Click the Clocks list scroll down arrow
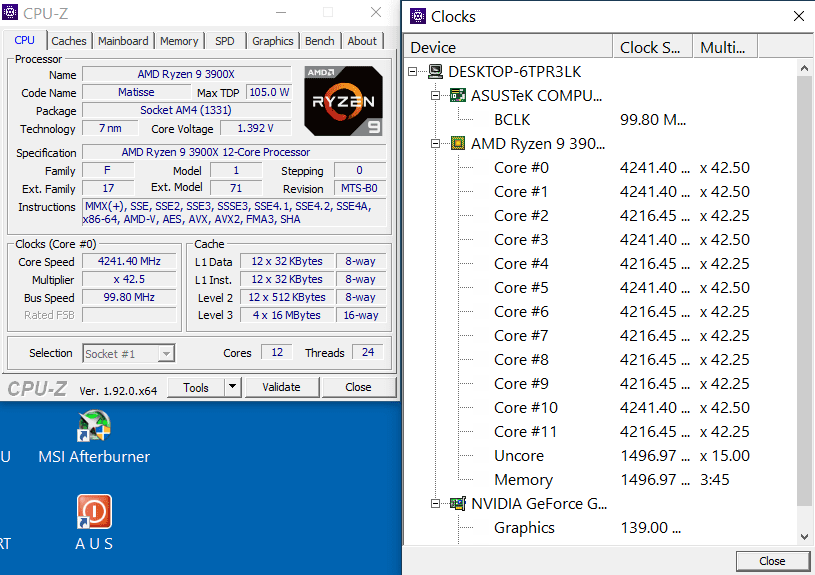This screenshot has height=575, width=815. pos(804,537)
